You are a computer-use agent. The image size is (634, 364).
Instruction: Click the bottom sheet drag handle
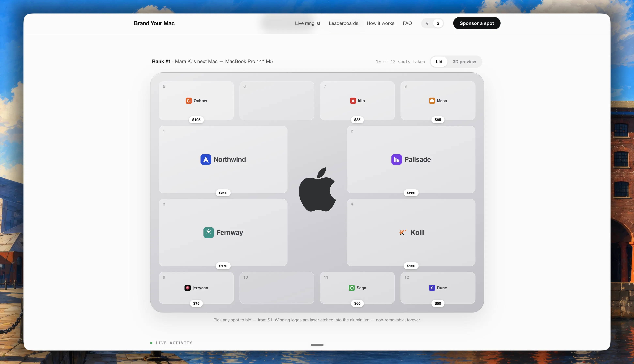coord(317,345)
